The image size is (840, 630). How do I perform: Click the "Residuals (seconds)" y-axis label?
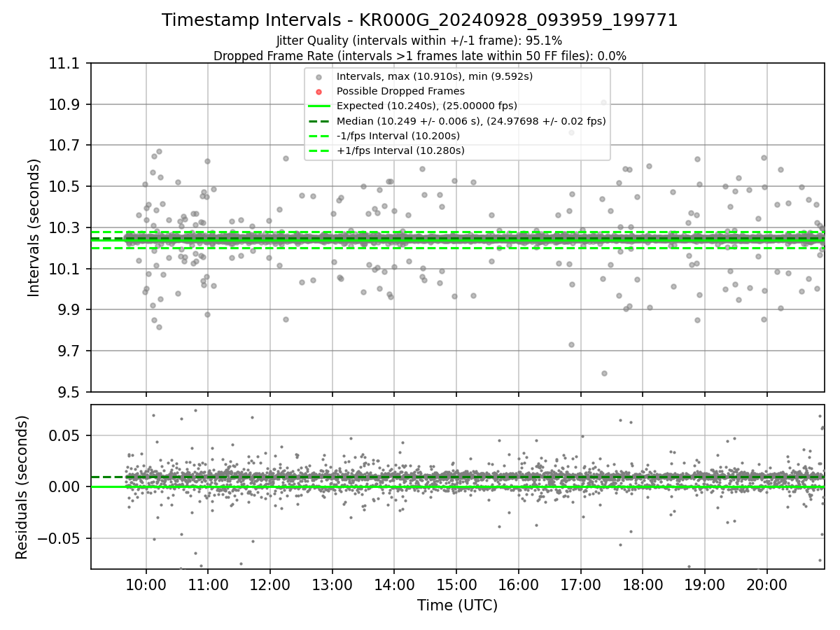[22, 487]
